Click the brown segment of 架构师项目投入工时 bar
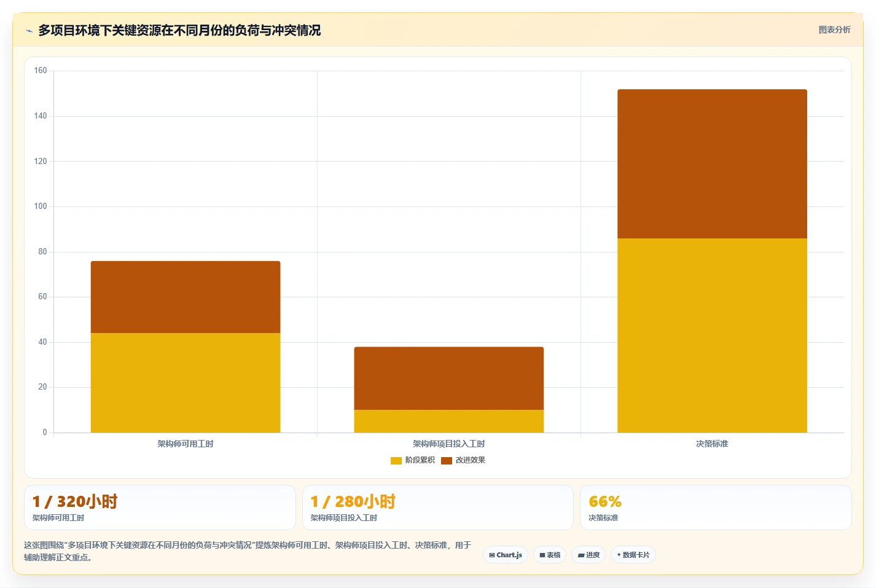The width and height of the screenshot is (876, 588). tap(448, 378)
